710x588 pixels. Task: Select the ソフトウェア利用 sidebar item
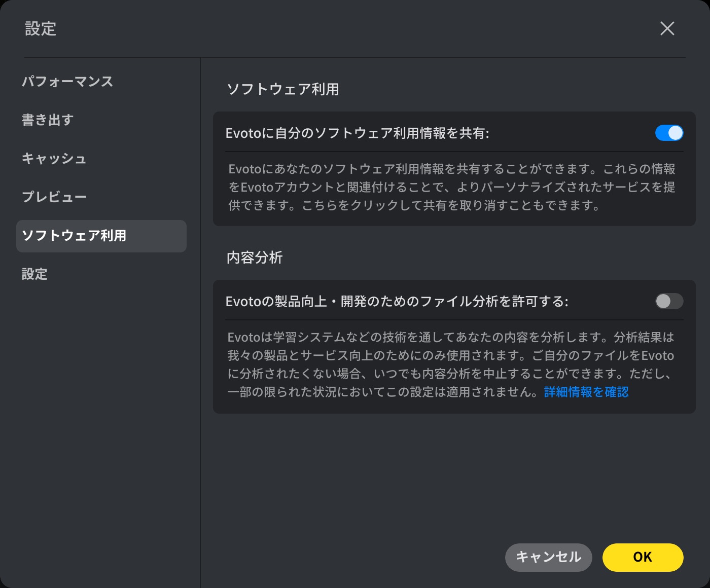101,236
